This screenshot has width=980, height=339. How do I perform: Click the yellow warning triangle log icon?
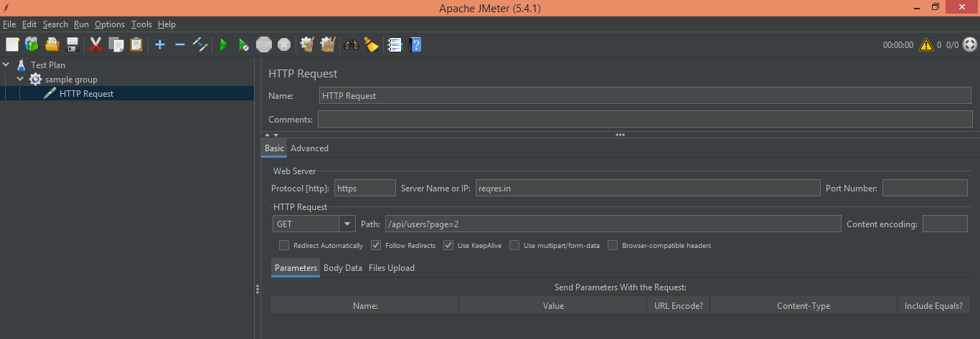click(926, 44)
